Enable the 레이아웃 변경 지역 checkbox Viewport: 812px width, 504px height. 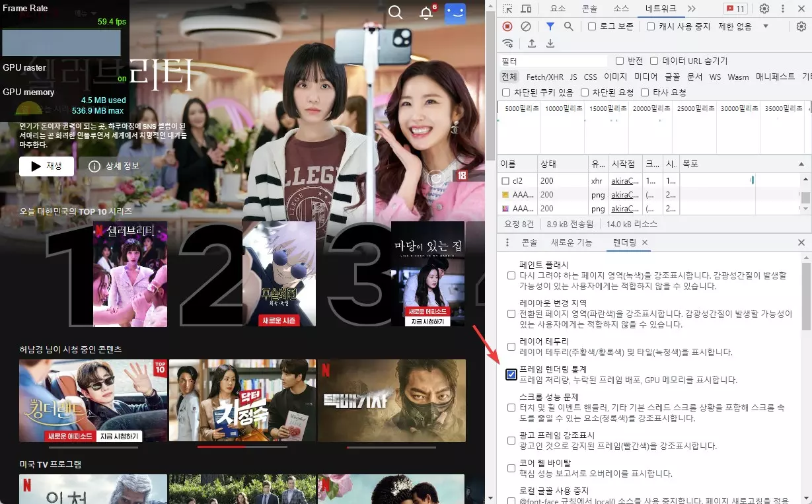pyautogui.click(x=511, y=314)
